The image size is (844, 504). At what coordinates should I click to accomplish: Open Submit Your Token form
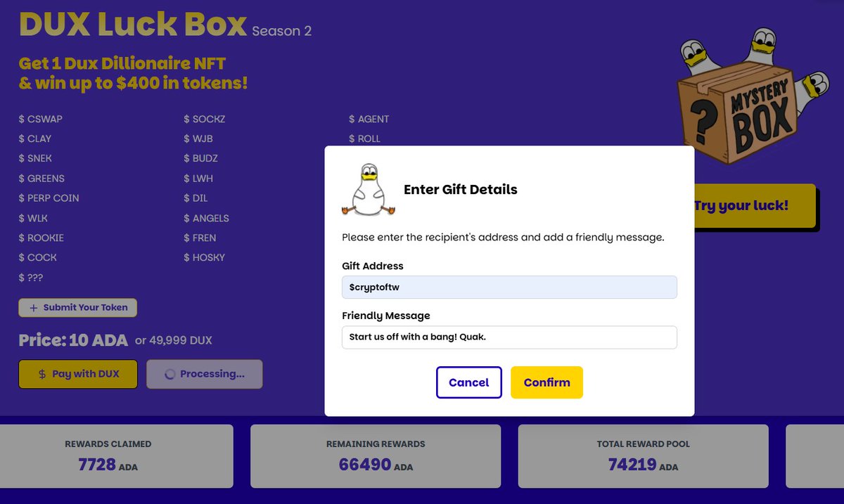[78, 307]
